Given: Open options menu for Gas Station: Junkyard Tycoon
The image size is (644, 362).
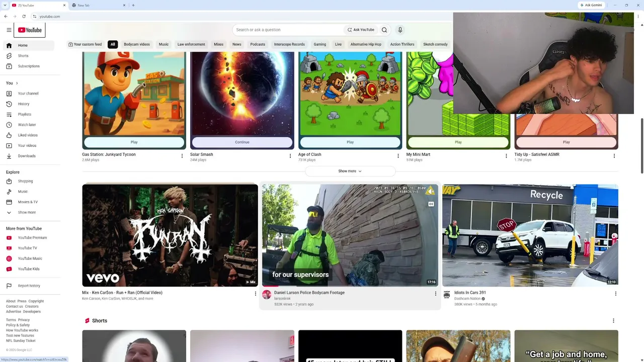Looking at the screenshot, I should [182, 156].
